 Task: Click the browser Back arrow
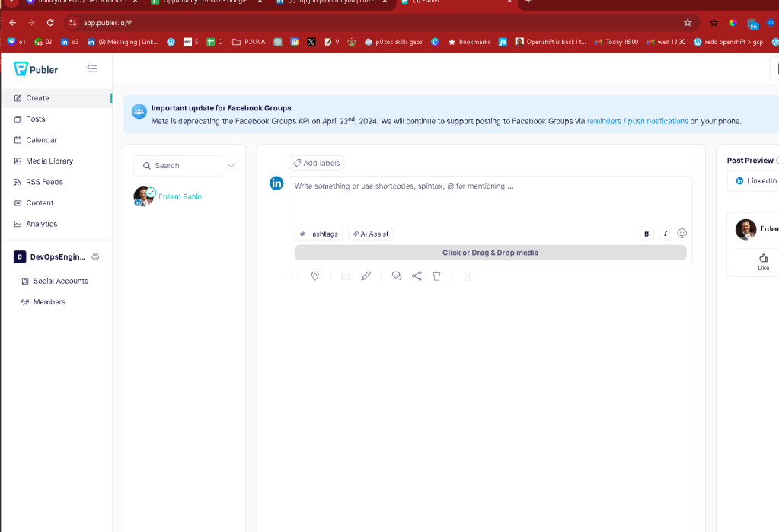13,22
